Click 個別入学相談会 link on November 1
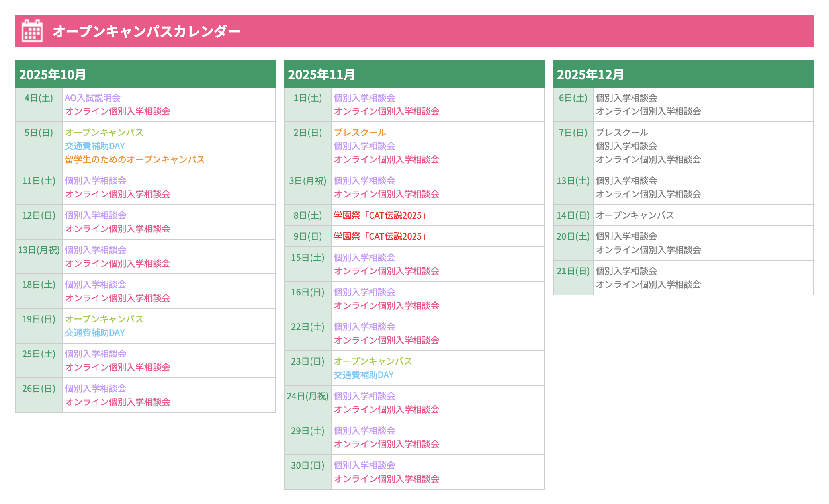Viewport: 829px width, 504px height. coord(364,98)
